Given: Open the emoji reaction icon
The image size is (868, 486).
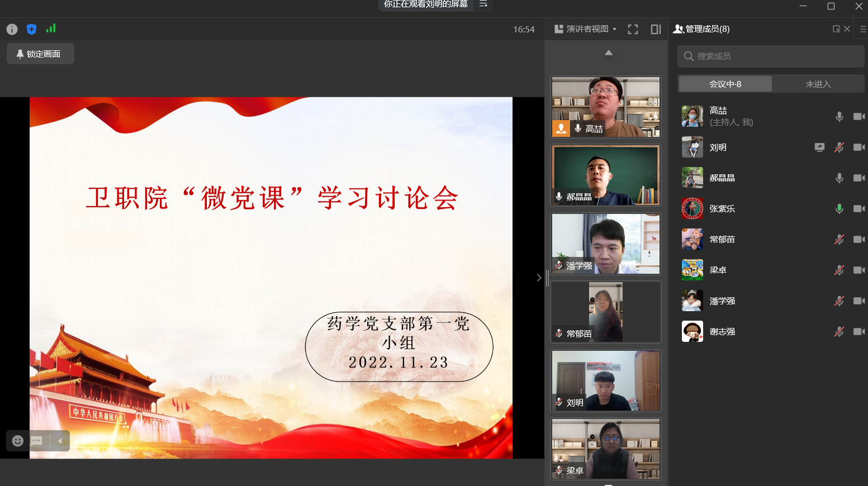Looking at the screenshot, I should [17, 441].
